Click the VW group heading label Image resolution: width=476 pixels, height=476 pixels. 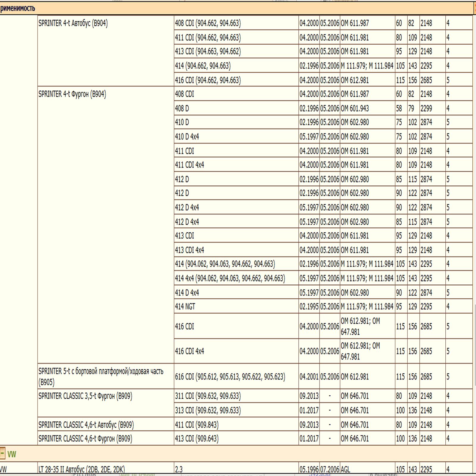coord(12,454)
